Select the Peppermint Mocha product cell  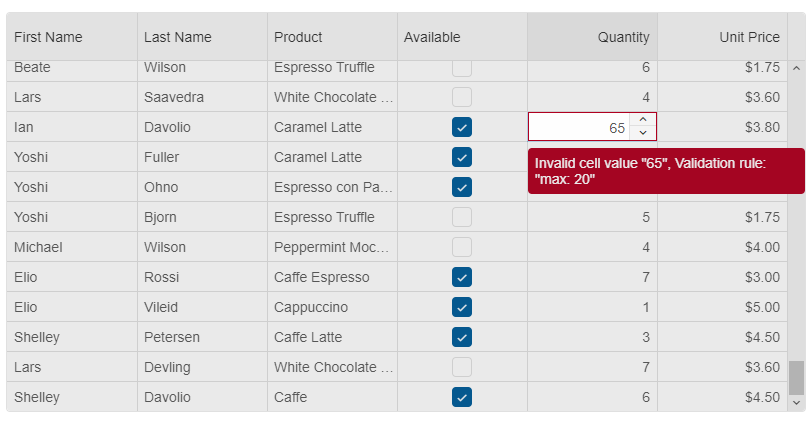332,247
